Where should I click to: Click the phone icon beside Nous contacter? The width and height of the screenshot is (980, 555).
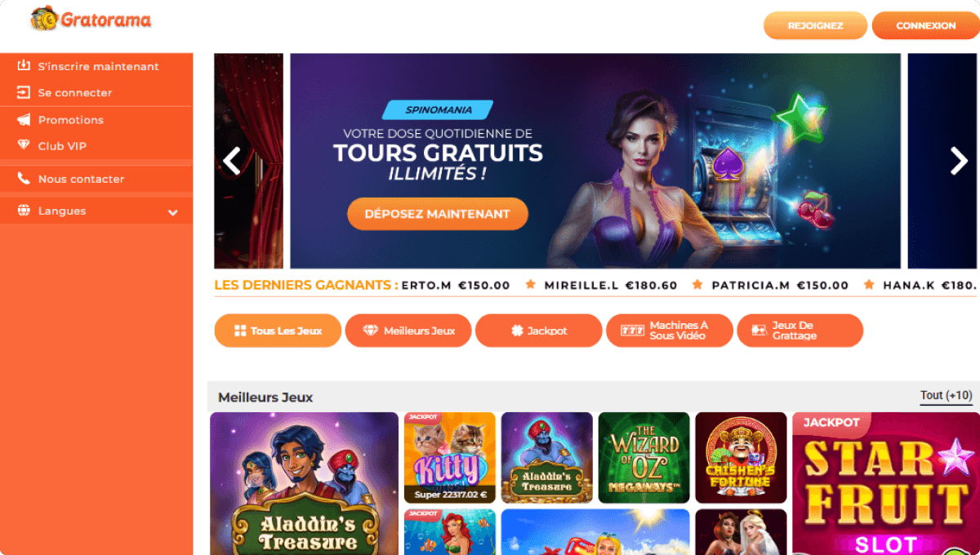point(24,178)
